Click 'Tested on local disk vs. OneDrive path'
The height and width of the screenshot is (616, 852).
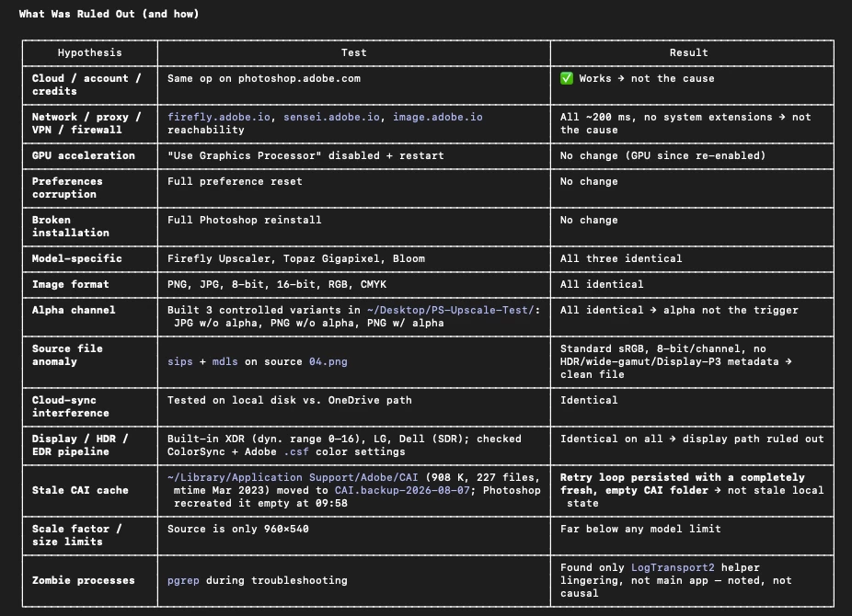(290, 400)
